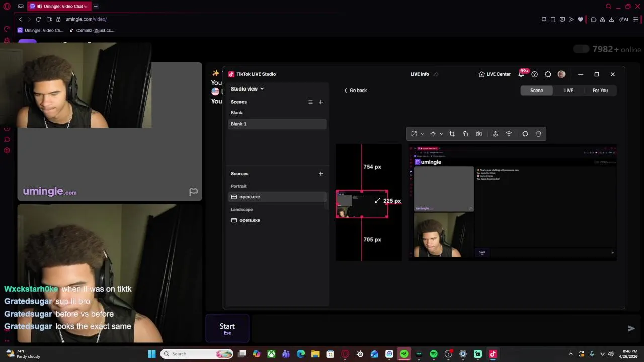Image resolution: width=644 pixels, height=362 pixels.
Task: Report user with flag icon on video
Action: click(x=193, y=192)
